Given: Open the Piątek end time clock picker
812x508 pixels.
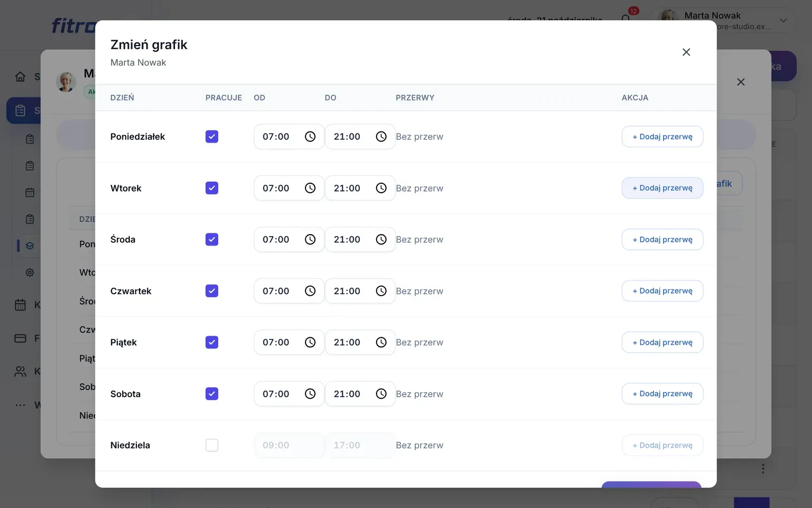Looking at the screenshot, I should [381, 342].
